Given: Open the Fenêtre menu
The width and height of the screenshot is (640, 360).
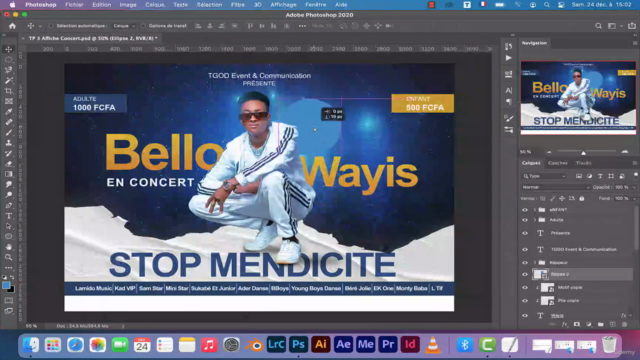Looking at the screenshot, I should (x=316, y=5).
